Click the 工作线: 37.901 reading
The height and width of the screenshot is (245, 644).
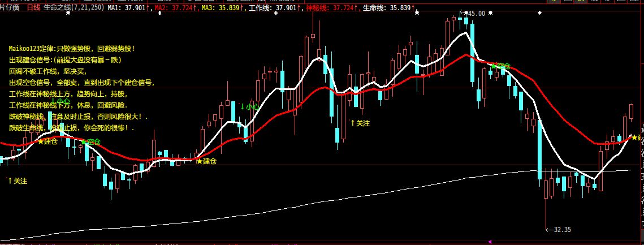(x=274, y=7)
